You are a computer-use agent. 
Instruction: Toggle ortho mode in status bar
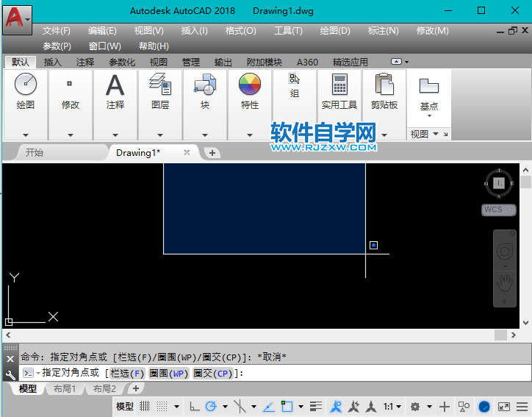[x=194, y=406]
